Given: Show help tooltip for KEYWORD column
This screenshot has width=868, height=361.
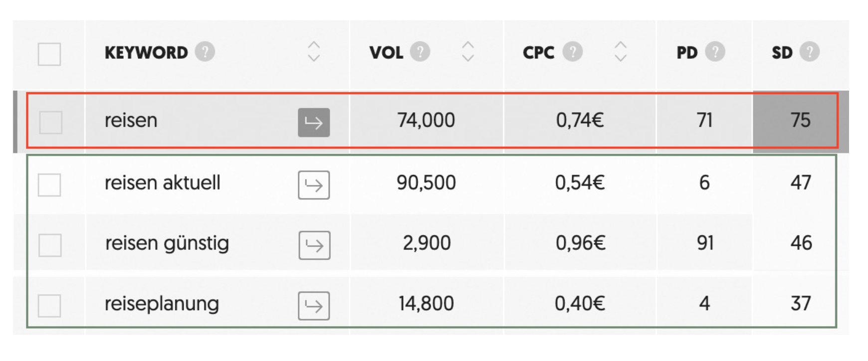Looking at the screenshot, I should click(x=205, y=51).
